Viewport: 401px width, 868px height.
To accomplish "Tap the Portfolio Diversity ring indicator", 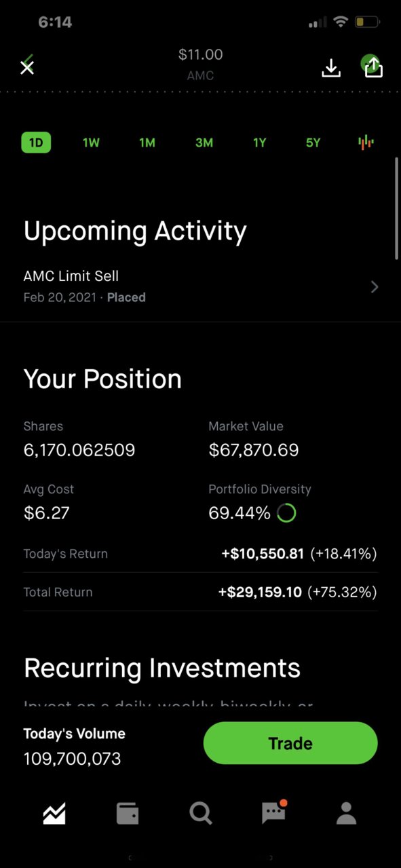I will coord(286,513).
